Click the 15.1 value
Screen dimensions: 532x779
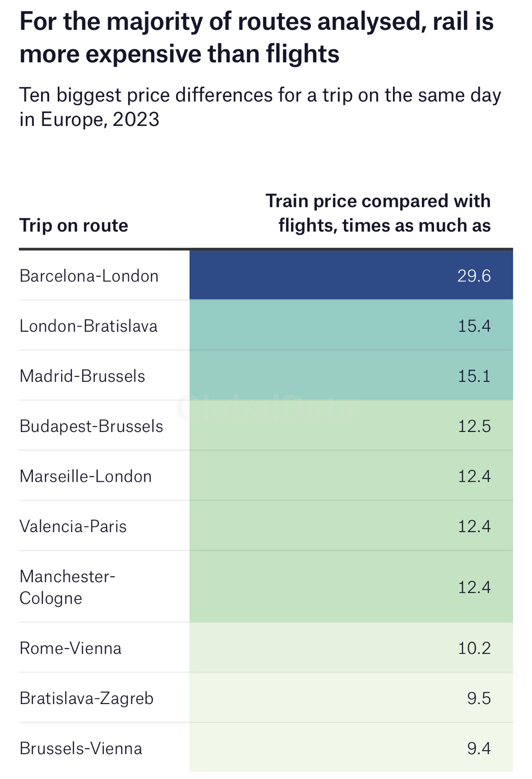[474, 376]
